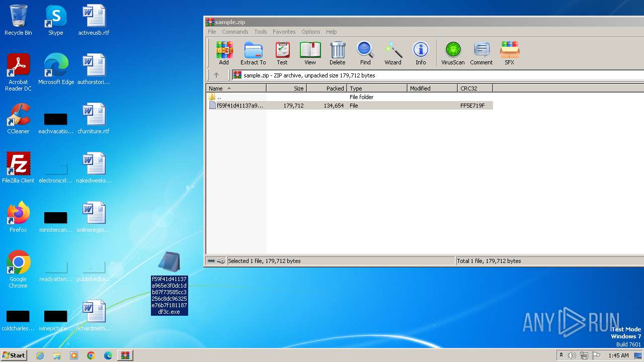Click the Add toolbar icon in WinRAR
Image resolution: width=644 pixels, height=362 pixels.
[224, 53]
